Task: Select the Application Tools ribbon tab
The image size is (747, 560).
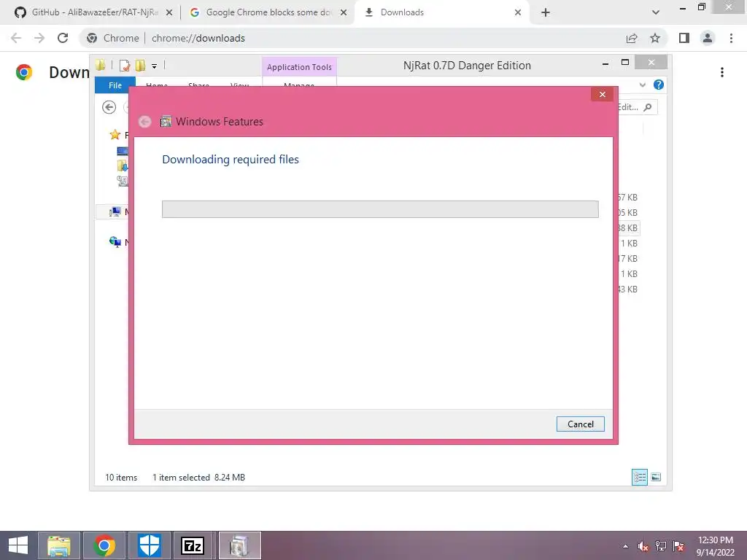Action: 299,67
